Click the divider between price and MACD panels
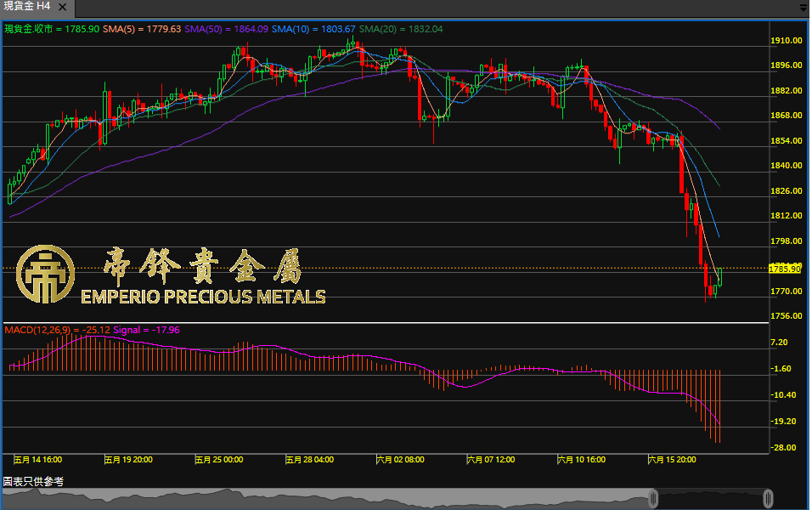Screen dimensions: 812x510 click(382, 323)
